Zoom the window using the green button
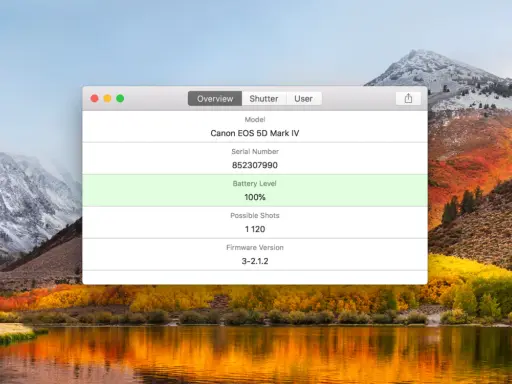 [x=120, y=98]
